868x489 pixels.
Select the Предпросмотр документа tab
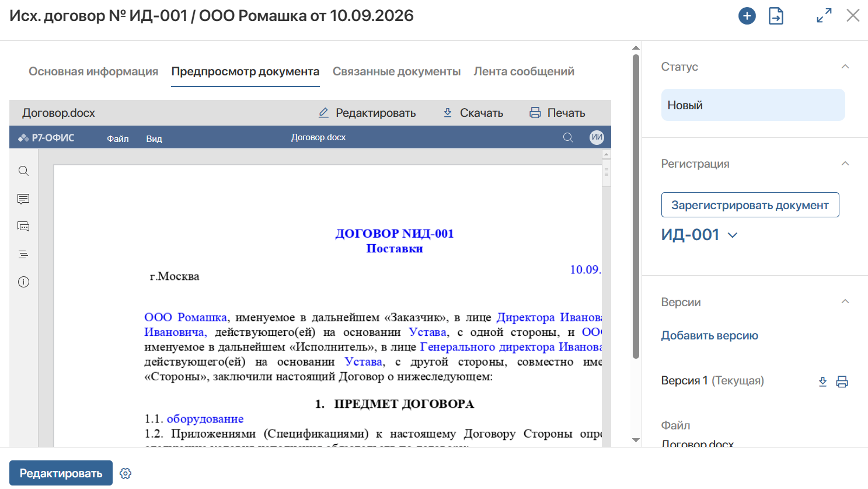[x=245, y=71]
